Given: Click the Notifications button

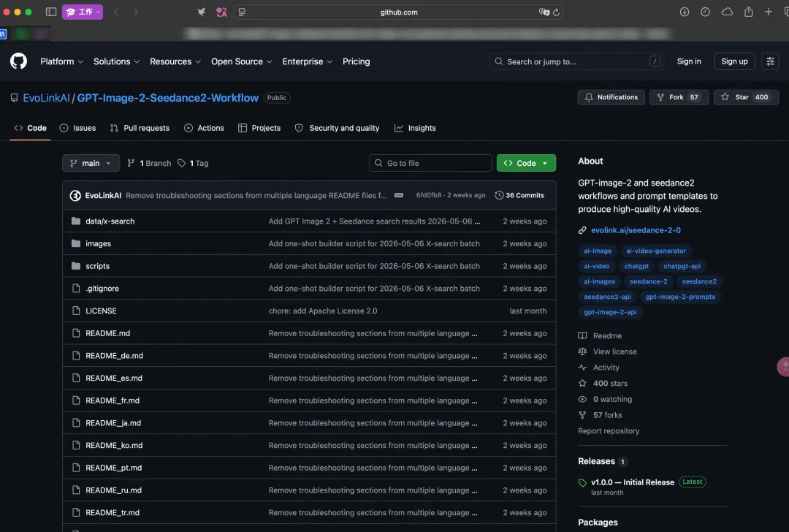Looking at the screenshot, I should [x=611, y=97].
